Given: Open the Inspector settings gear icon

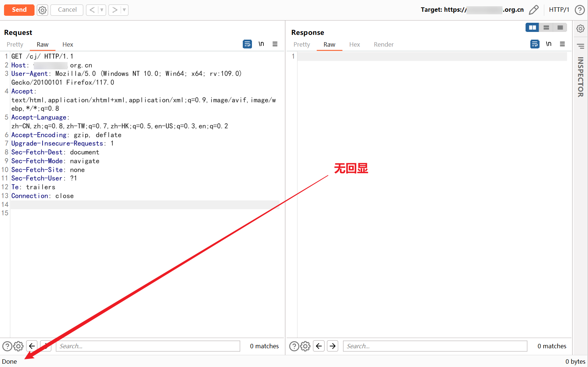Looking at the screenshot, I should click(580, 29).
